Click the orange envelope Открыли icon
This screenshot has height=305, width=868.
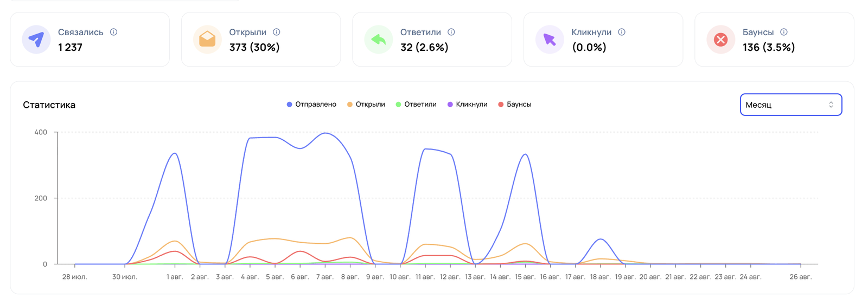pos(207,40)
